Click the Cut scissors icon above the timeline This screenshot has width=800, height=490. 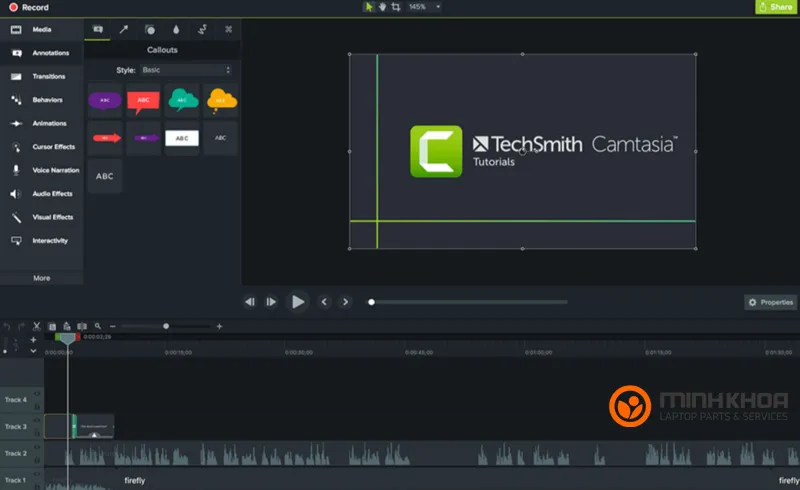36,326
